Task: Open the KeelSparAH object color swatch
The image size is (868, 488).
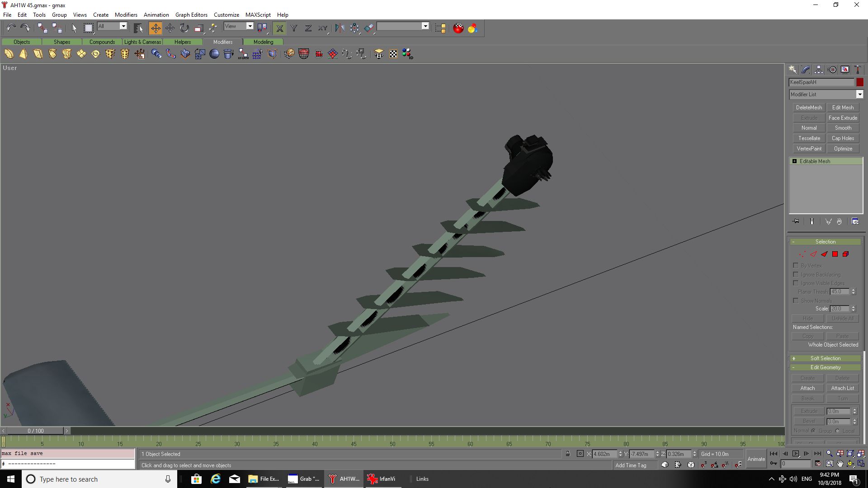Action: pos(859,82)
